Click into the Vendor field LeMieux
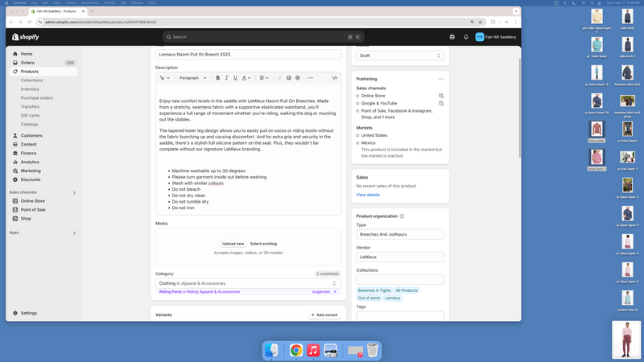Screen dimensions: 644x362 coord(400,257)
